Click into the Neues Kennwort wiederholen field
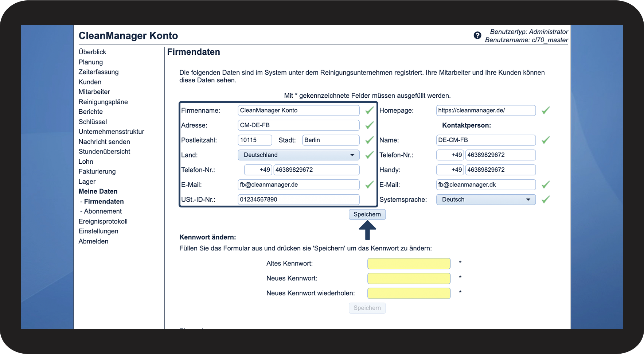The width and height of the screenshot is (644, 354). tap(409, 293)
